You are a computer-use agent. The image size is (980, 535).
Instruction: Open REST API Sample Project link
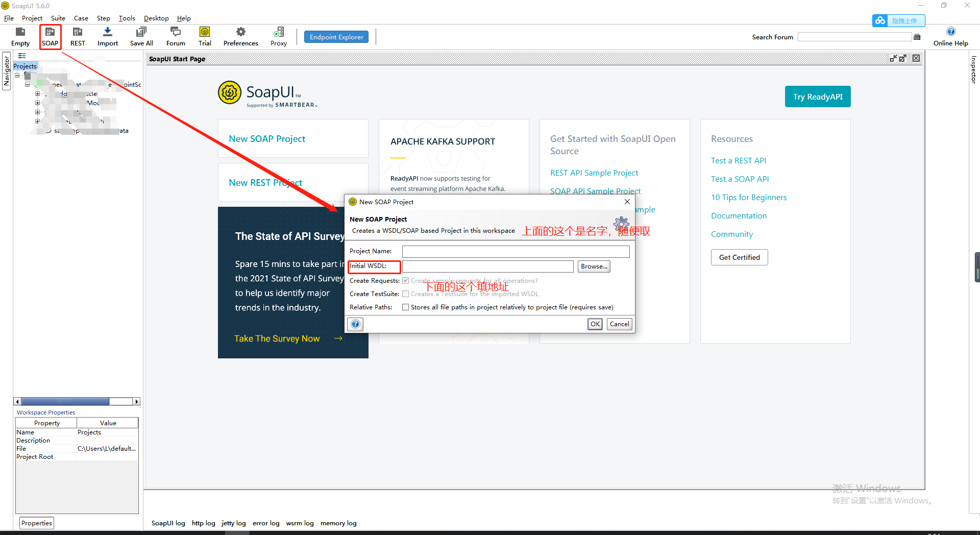click(594, 173)
